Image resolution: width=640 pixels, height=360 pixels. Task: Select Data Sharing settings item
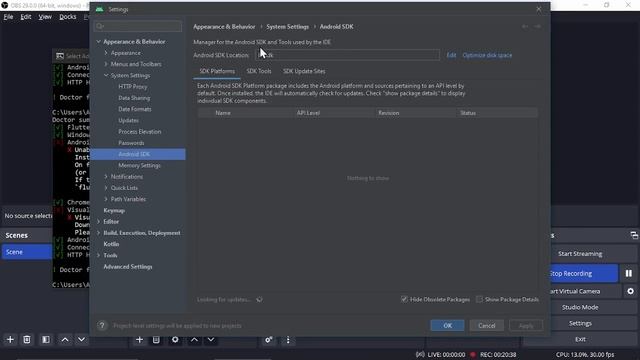(134, 98)
